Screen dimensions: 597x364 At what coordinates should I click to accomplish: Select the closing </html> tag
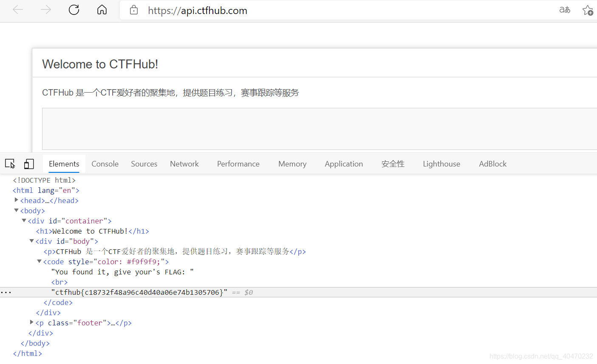28,353
